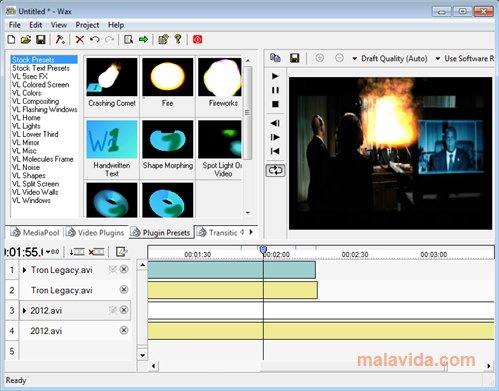Image resolution: width=499 pixels, height=391 pixels.
Task: Play the preview video
Action: [x=275, y=76]
